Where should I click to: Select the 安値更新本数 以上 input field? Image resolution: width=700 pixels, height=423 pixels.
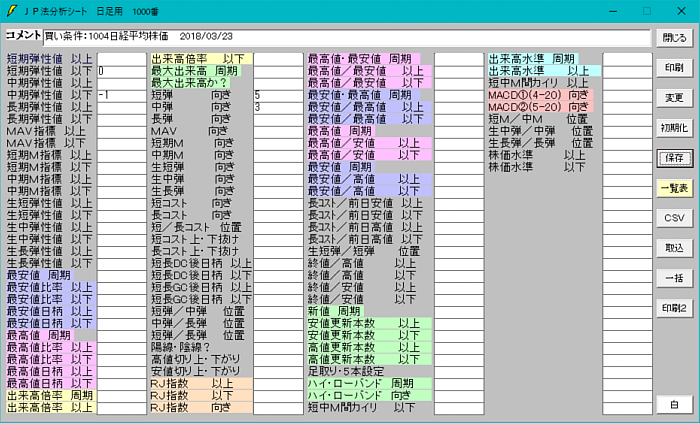(x=459, y=324)
